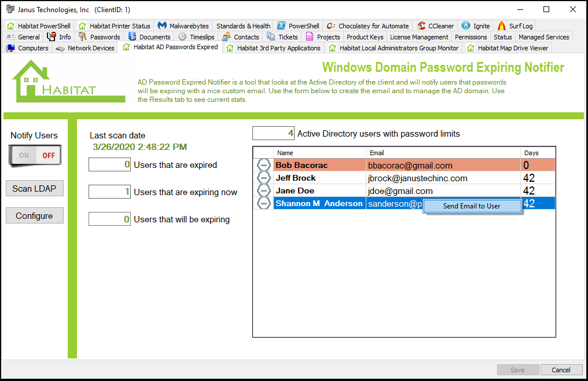The height and width of the screenshot is (381, 588).
Task: Click the remove icon beside Bob Bacorac
Action: click(264, 164)
